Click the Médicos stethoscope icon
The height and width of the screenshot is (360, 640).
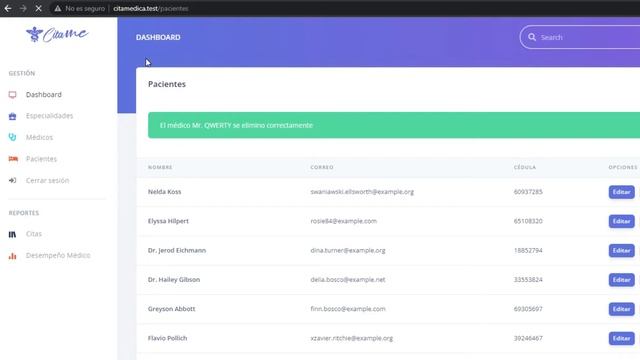(13, 137)
